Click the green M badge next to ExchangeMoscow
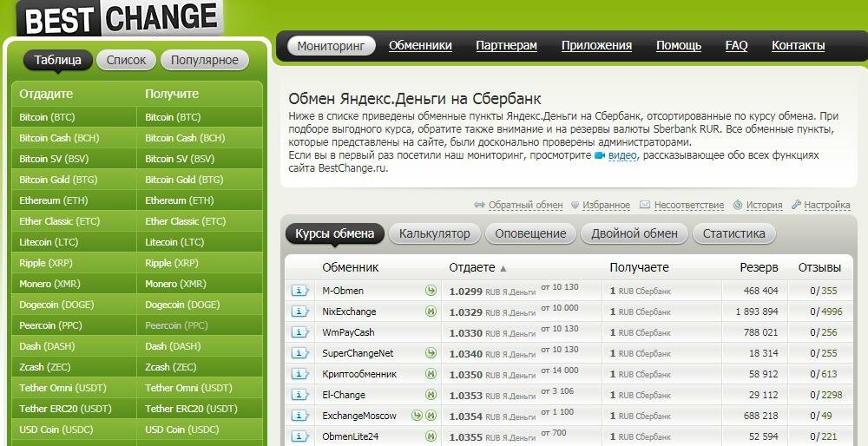This screenshot has width=868, height=446. coord(431,416)
